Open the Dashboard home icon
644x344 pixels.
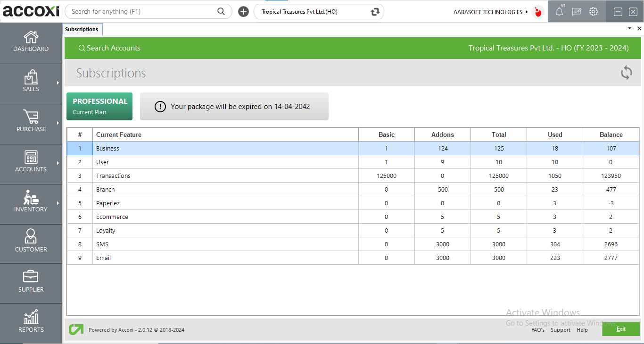point(31,37)
